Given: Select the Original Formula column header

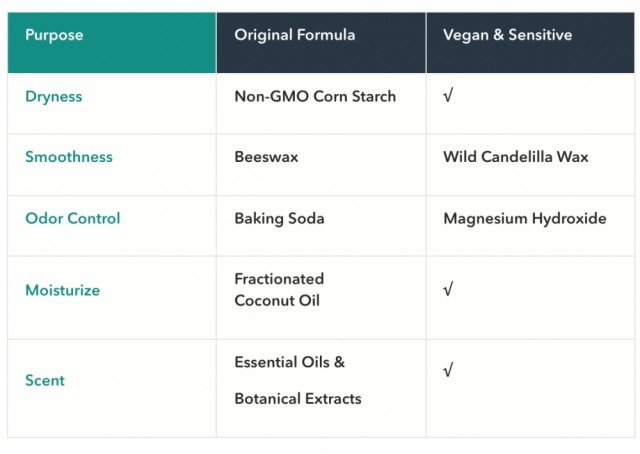Looking at the screenshot, I should coord(321,42).
